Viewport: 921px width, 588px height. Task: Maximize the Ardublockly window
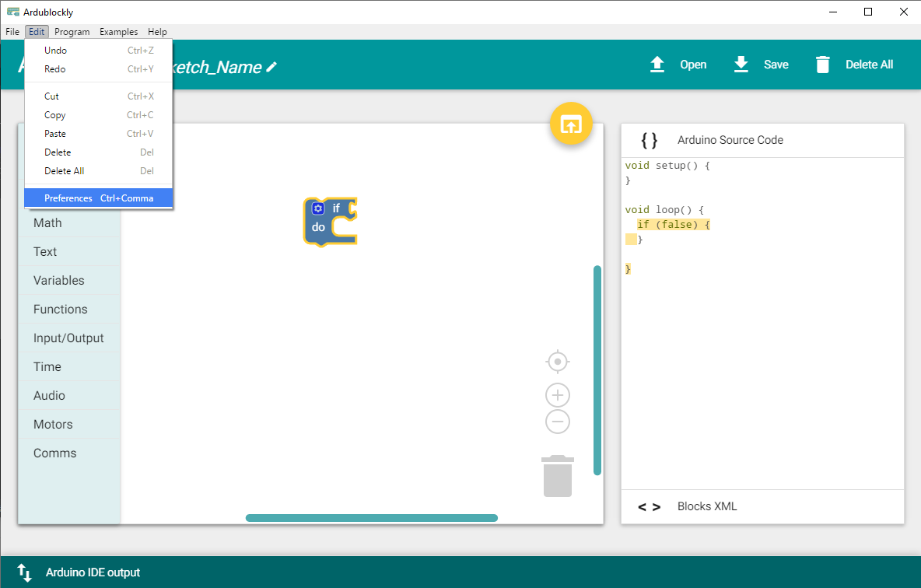[x=868, y=12]
